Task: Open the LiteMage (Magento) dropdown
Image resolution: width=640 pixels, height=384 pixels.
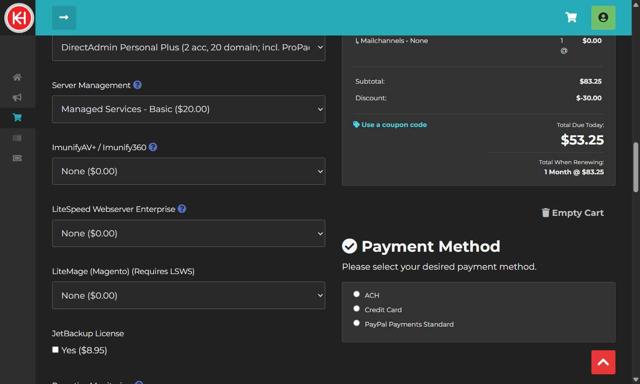Action: coord(189,295)
